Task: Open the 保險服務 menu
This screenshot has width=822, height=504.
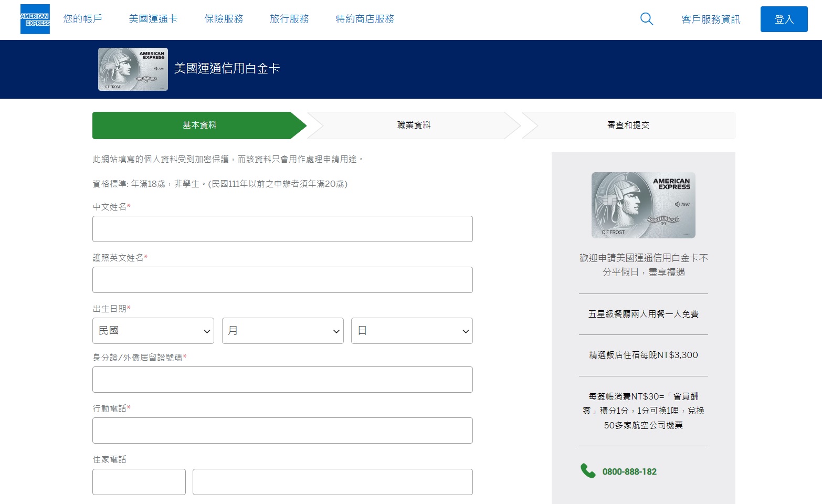Action: [x=224, y=19]
